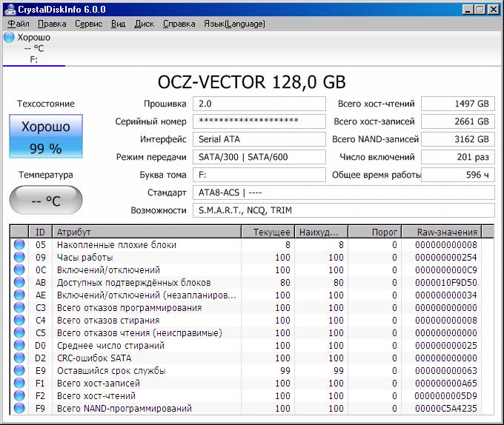
Task: Select the Часы работы attribute name
Action: tap(84, 258)
